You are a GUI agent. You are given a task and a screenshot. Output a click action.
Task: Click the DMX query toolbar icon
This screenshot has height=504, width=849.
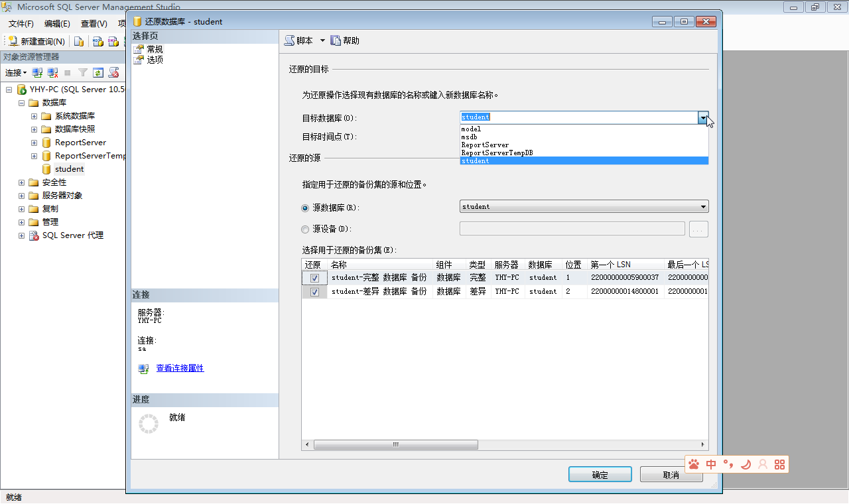113,41
